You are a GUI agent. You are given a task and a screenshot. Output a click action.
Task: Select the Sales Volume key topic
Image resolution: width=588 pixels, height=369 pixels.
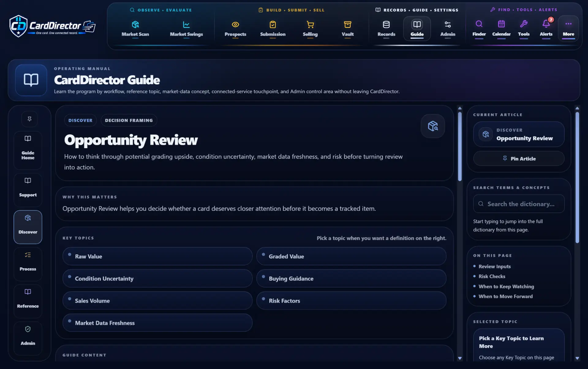click(x=157, y=300)
